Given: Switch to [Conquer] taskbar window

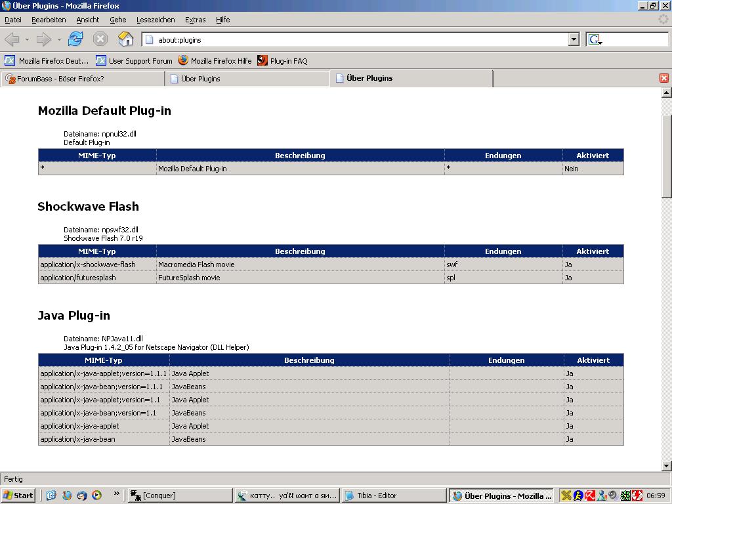Looking at the screenshot, I should click(180, 496).
